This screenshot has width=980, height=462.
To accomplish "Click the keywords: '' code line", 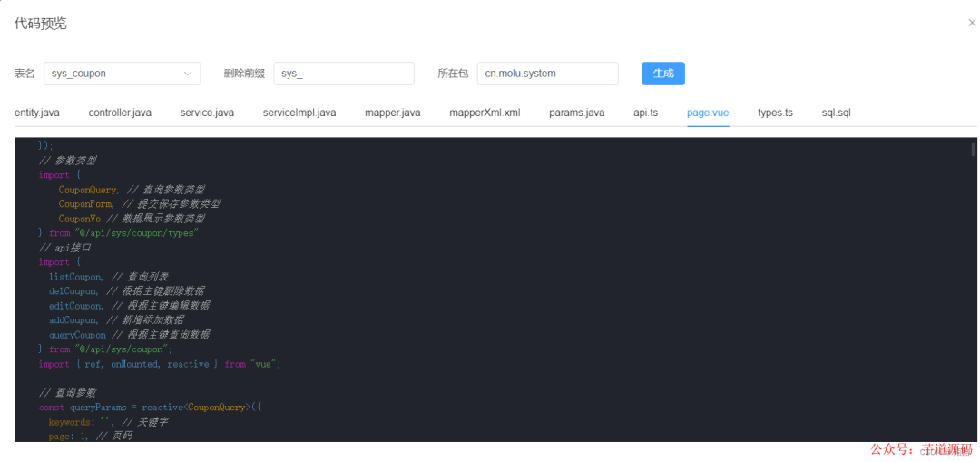I will tap(109, 422).
